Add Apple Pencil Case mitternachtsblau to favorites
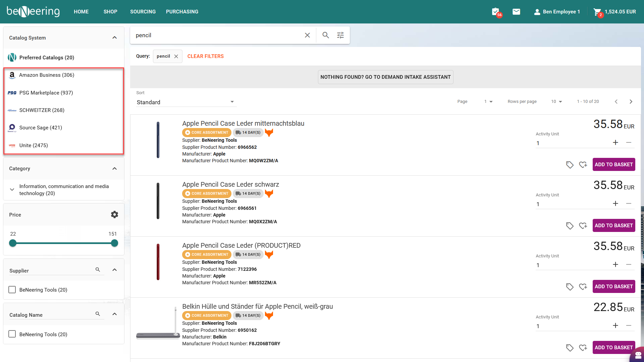 pyautogui.click(x=583, y=165)
